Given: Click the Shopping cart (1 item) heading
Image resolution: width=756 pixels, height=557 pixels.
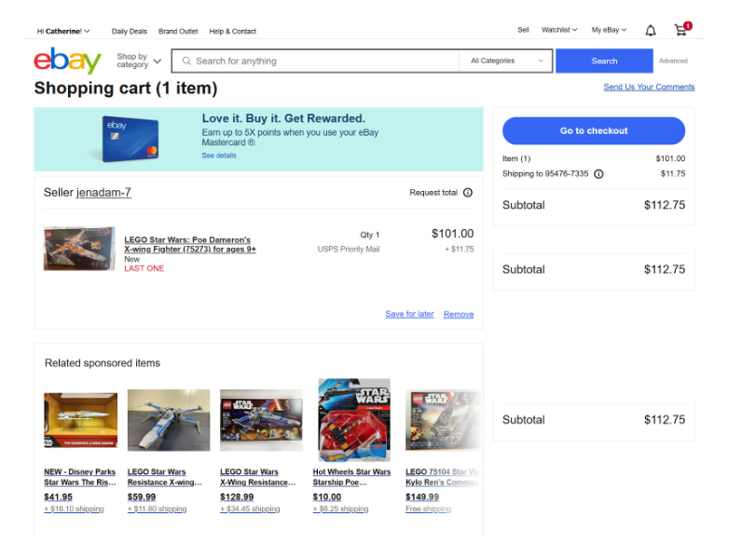Looking at the screenshot, I should point(125,88).
